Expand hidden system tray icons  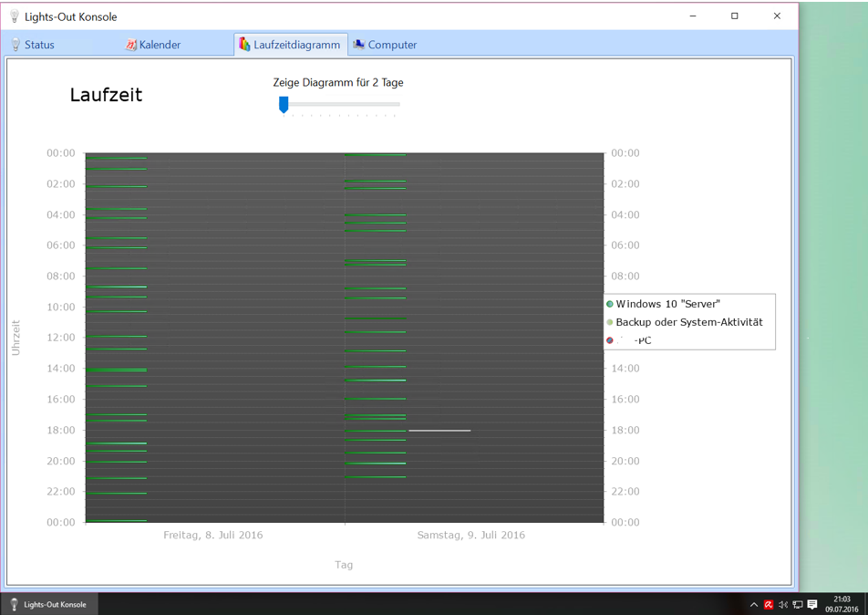pyautogui.click(x=754, y=605)
